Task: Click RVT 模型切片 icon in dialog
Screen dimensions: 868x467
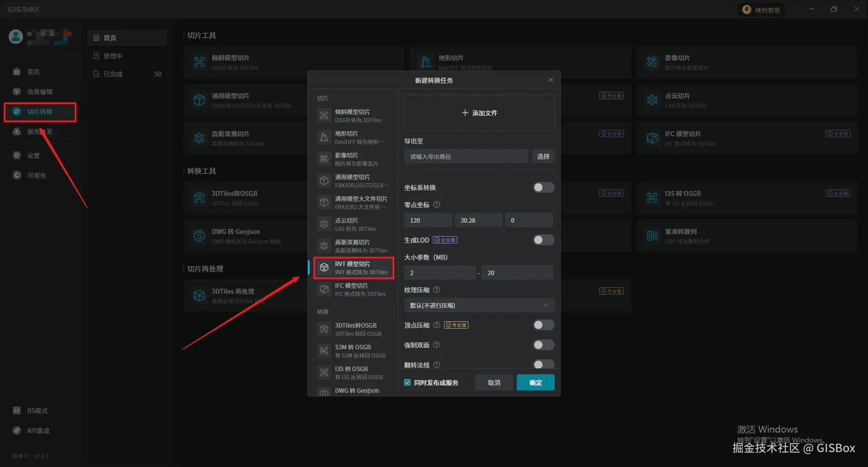Action: point(324,267)
